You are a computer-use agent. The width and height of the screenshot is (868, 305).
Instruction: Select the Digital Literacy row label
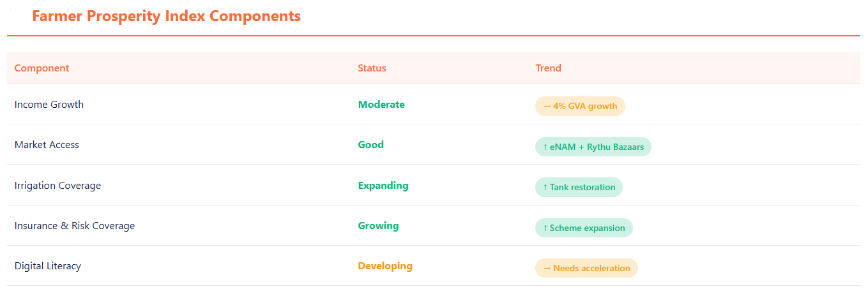[48, 266]
